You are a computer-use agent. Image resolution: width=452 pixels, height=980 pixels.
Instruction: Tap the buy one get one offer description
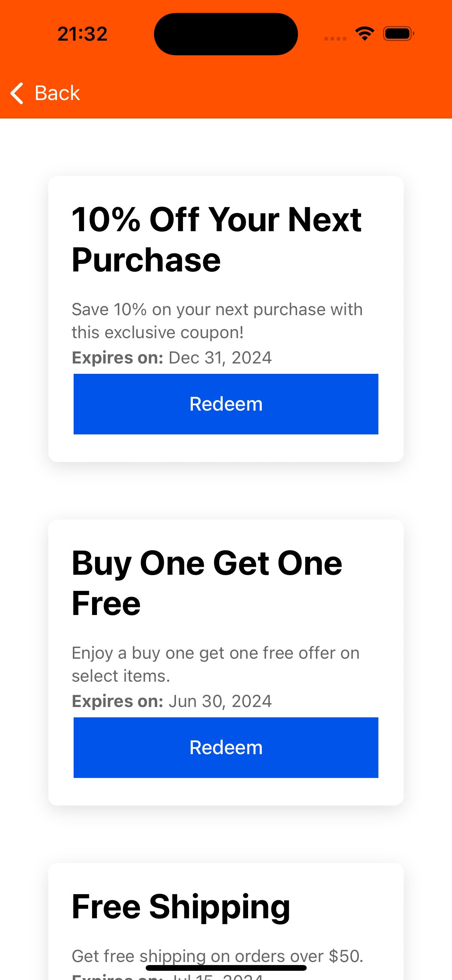click(215, 664)
